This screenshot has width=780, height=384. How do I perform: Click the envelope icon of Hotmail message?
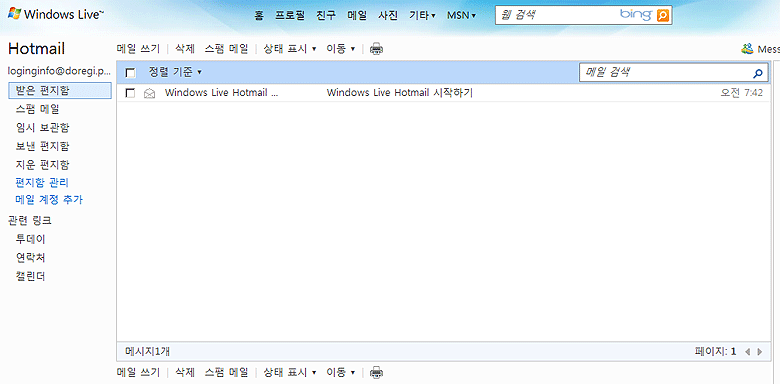pos(149,93)
